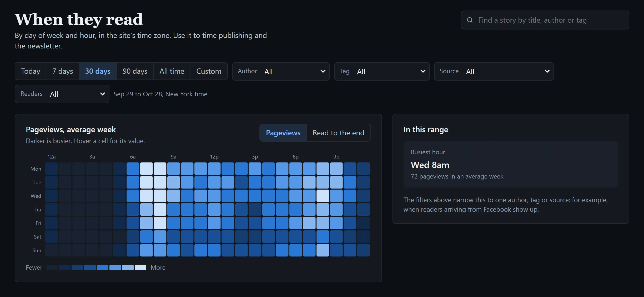The height and width of the screenshot is (297, 644).
Task: Select the Fri 8am heatmap cell
Action: 160,223
